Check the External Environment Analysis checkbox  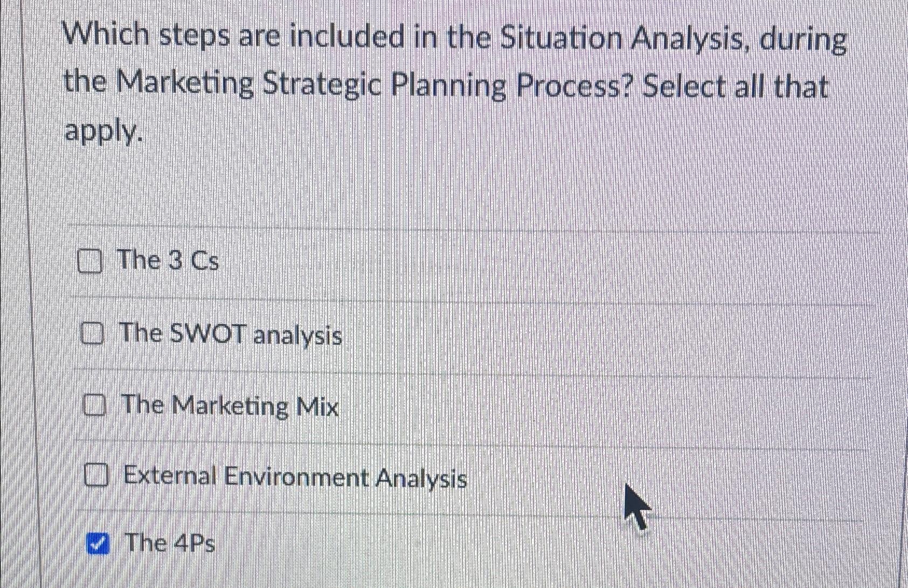pyautogui.click(x=98, y=477)
